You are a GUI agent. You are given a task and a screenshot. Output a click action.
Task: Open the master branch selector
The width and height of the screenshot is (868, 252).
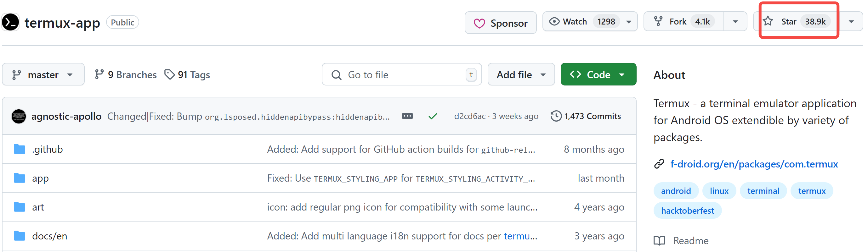[x=43, y=74]
